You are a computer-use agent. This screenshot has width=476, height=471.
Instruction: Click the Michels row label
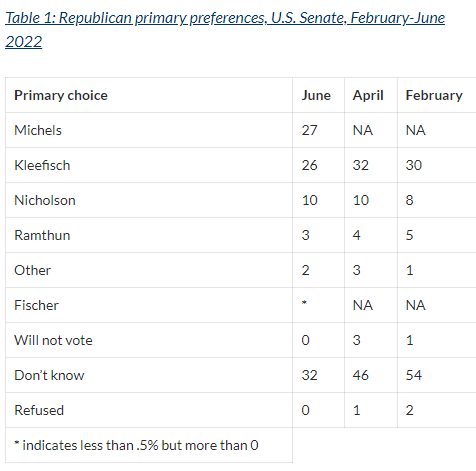click(38, 130)
